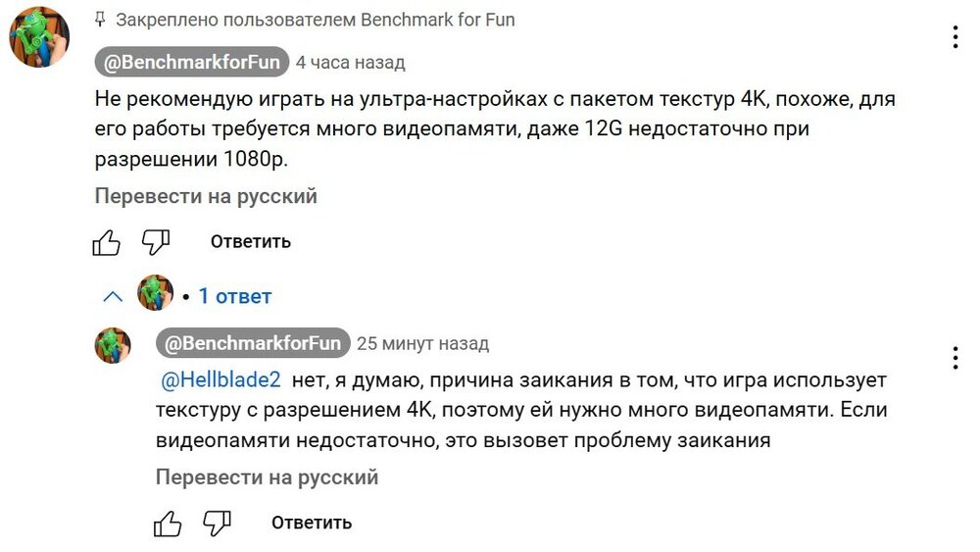
Task: Open the three-dot menu on the reply
Action: tap(955, 358)
